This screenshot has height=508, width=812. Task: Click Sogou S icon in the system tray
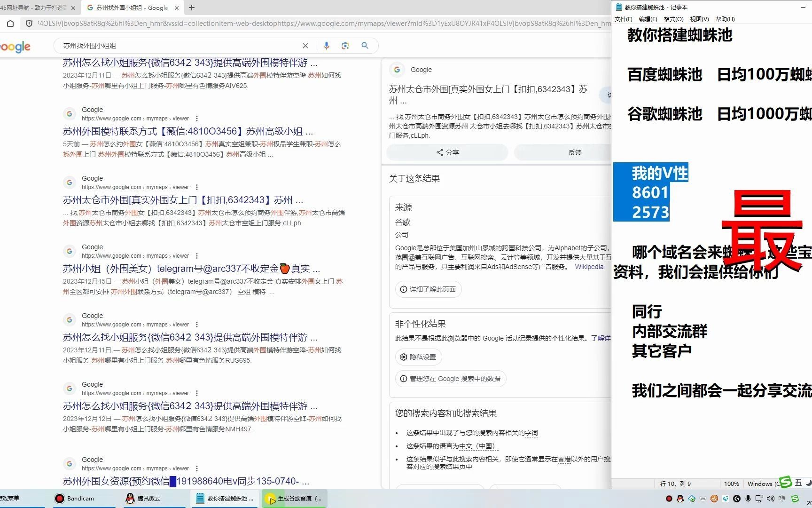pos(795,499)
